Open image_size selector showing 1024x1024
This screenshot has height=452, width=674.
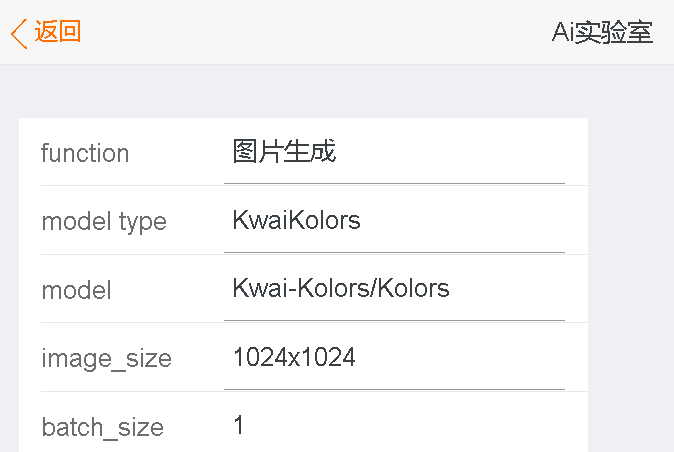pyautogui.click(x=394, y=357)
